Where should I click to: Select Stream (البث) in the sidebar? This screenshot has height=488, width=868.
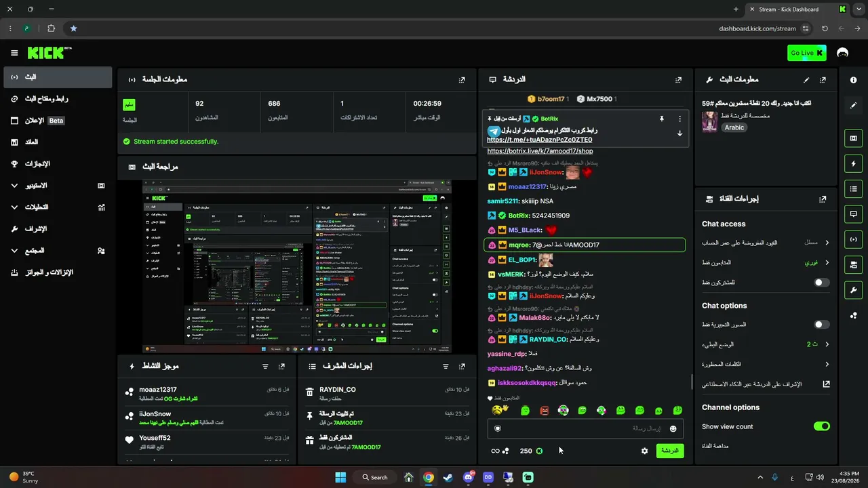(58, 77)
